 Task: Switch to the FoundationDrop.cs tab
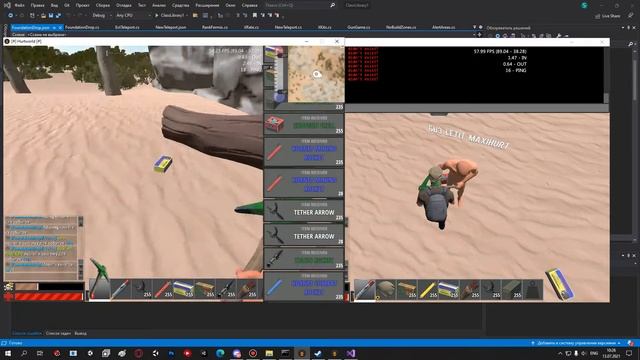[x=82, y=27]
